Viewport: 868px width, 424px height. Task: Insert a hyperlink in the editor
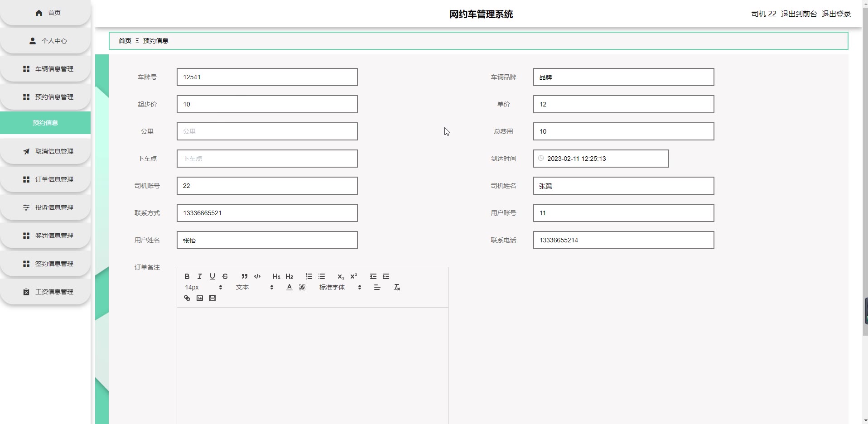pos(187,298)
